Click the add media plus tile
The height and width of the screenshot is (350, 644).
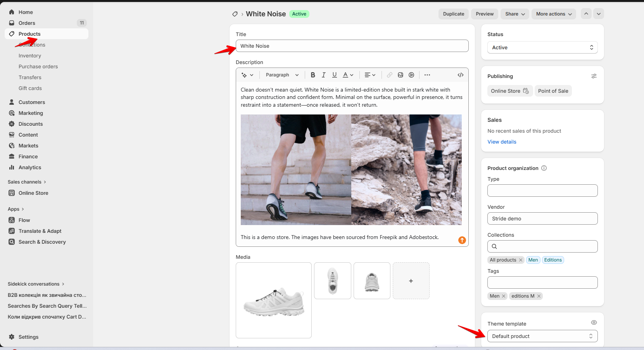coord(411,281)
